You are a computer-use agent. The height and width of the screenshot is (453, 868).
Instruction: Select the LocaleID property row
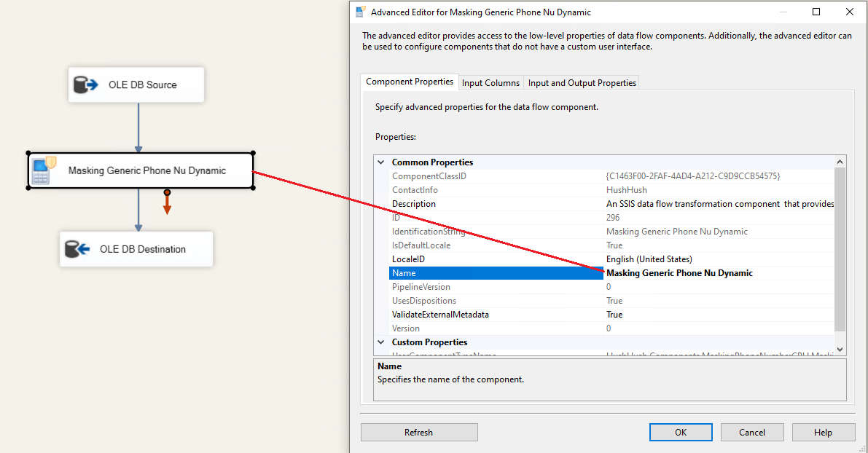point(496,259)
